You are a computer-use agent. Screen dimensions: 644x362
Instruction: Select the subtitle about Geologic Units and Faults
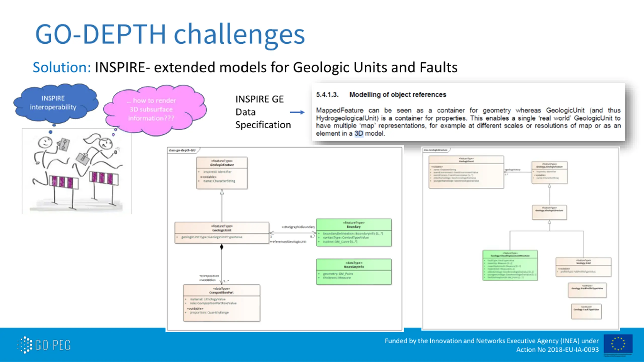tap(276, 67)
